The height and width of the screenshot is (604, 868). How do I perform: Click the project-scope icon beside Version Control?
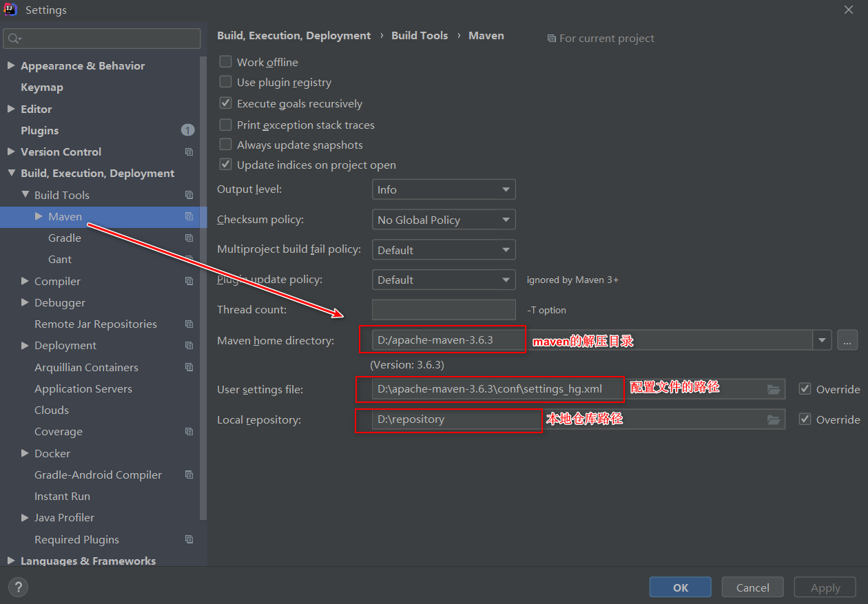click(189, 152)
